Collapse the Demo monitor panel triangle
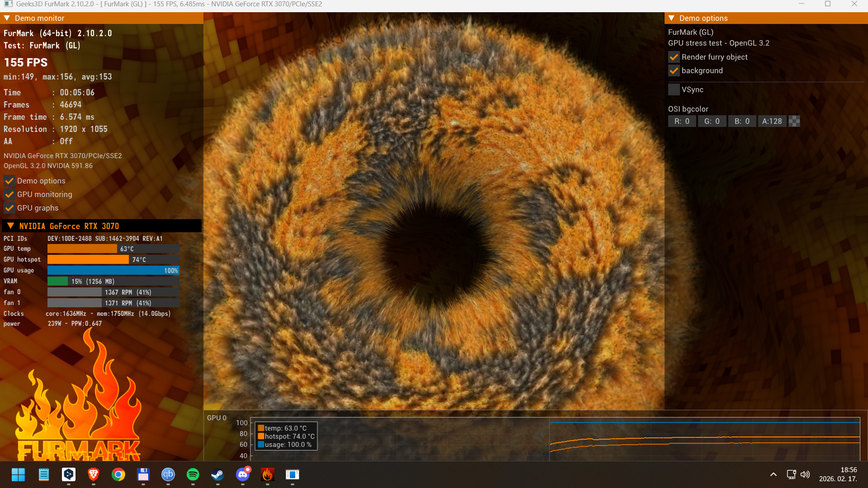 (x=7, y=18)
